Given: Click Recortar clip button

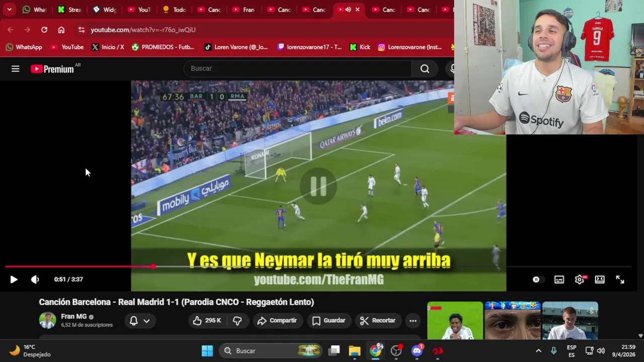Looking at the screenshot, I should click(378, 320).
